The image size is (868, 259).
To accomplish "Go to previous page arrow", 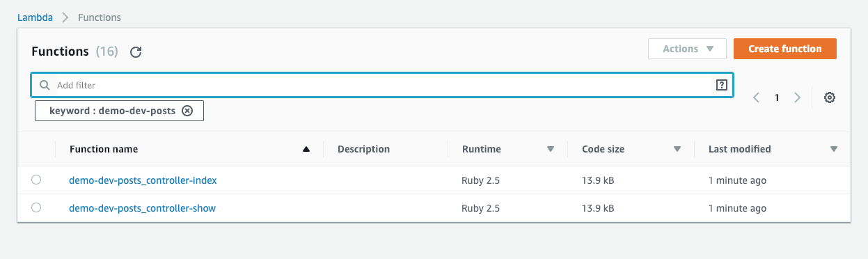I will pos(757,98).
